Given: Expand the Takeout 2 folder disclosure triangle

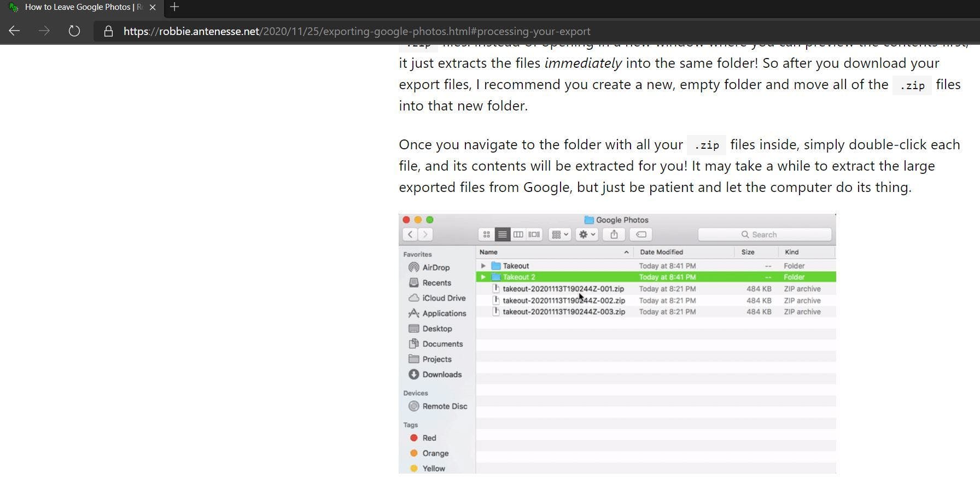Looking at the screenshot, I should [483, 277].
